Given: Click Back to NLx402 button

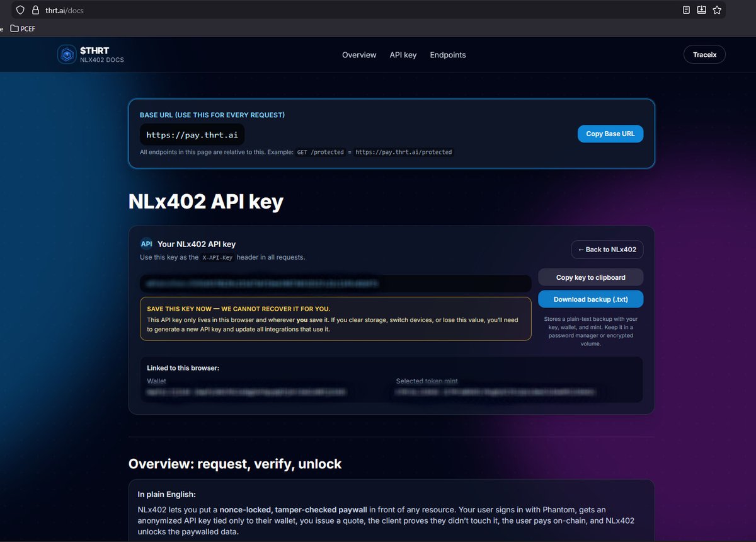Looking at the screenshot, I should point(607,250).
